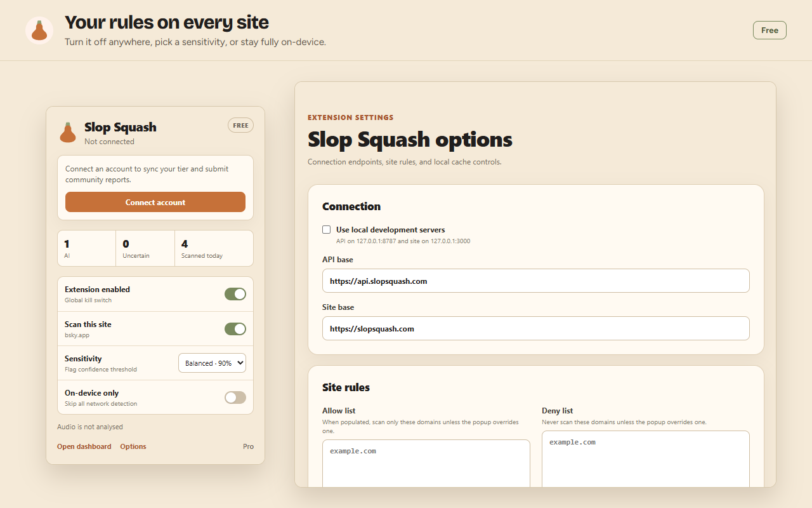Click the 'EXTENSION SETTINGS' label

tap(351, 117)
